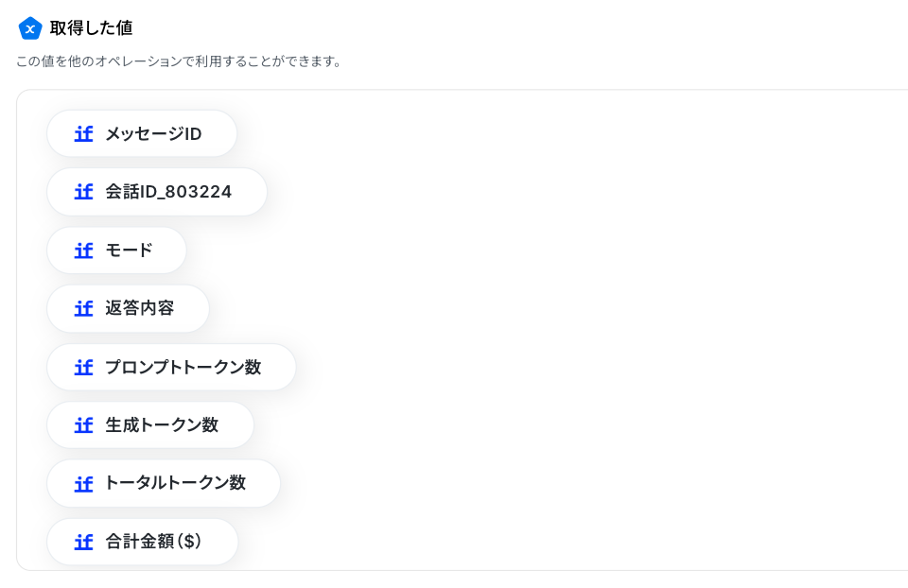Click the description text under 取得した値
The image size is (908, 588).
coord(179,61)
